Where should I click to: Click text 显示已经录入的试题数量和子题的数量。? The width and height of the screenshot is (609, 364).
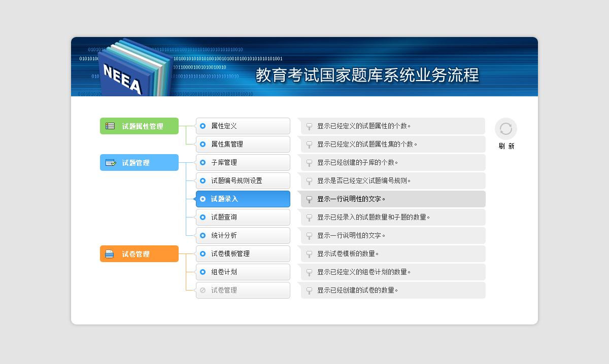coord(374,217)
